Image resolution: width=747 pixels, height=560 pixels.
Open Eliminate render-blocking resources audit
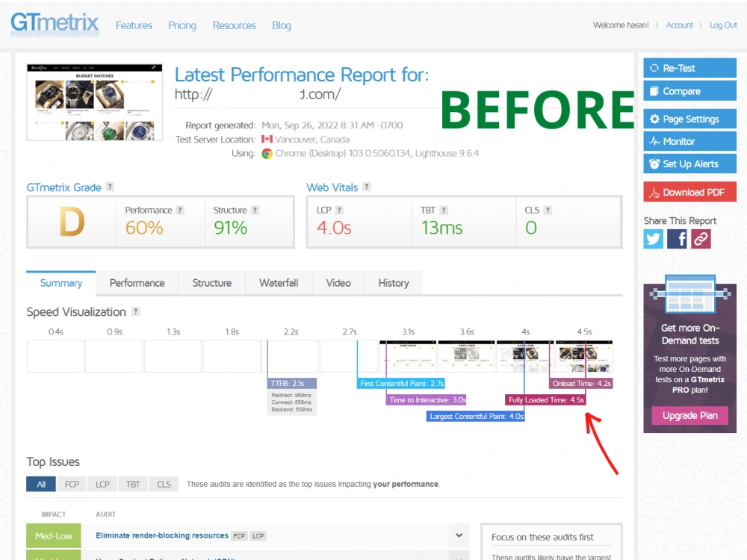pyautogui.click(x=162, y=535)
